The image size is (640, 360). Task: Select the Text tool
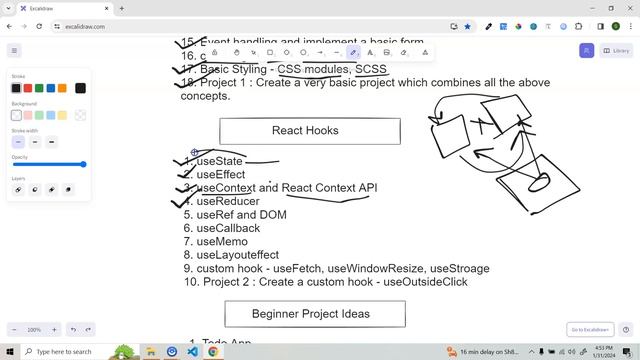tap(370, 52)
